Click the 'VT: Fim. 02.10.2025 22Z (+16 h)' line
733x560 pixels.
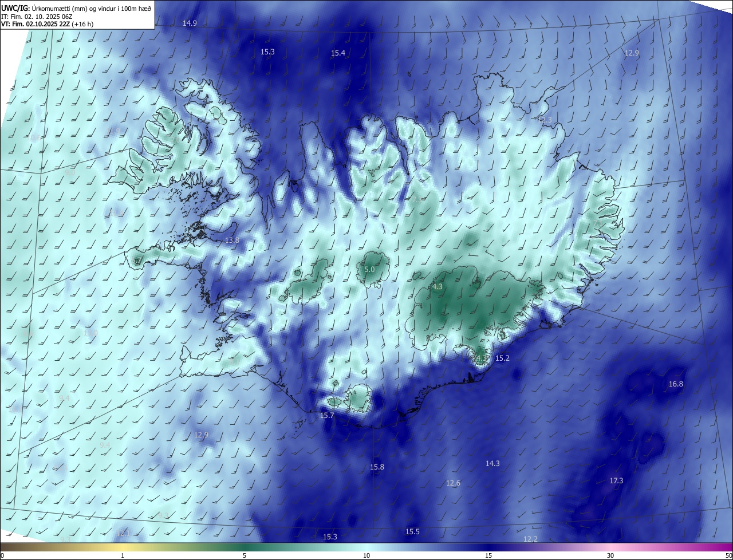48,25
